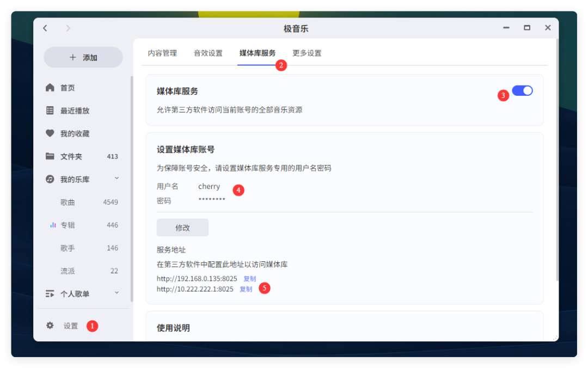The height and width of the screenshot is (368, 588).
Task: Collapse the 我的乐库 section chevron
Action: pyautogui.click(x=117, y=178)
